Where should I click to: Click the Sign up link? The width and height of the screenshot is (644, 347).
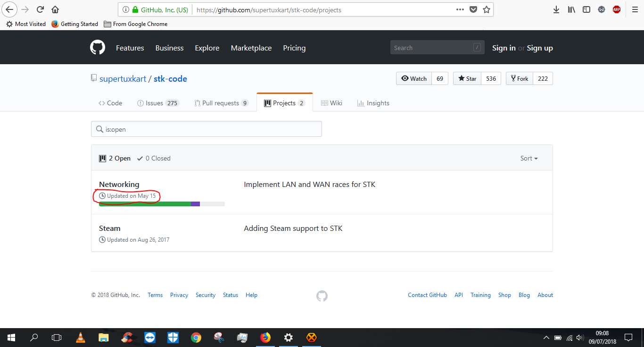[540, 48]
